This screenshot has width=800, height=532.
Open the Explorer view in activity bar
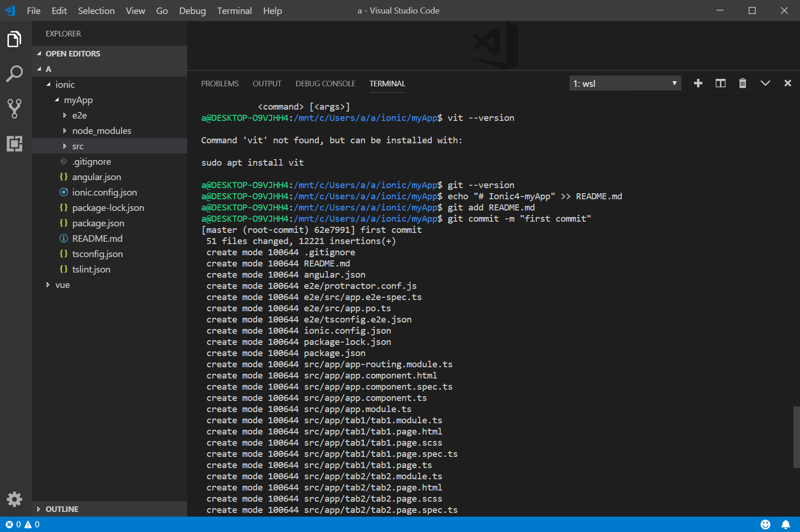point(14,40)
